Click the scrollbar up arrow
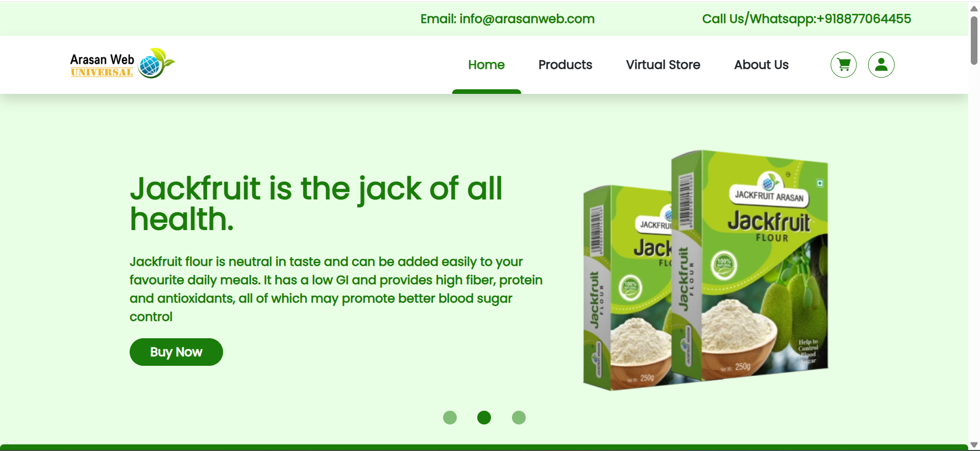Screen dimensions: 980x451 tap(974, 8)
